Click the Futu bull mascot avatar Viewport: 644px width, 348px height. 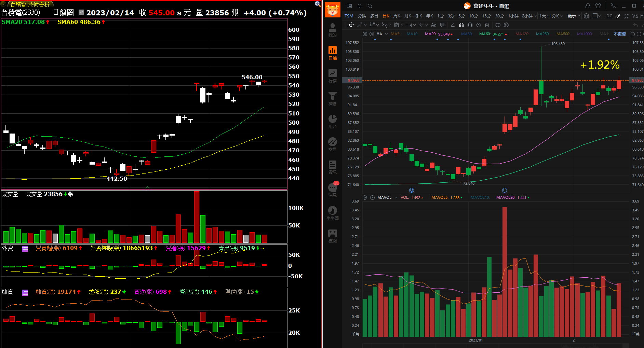332,10
